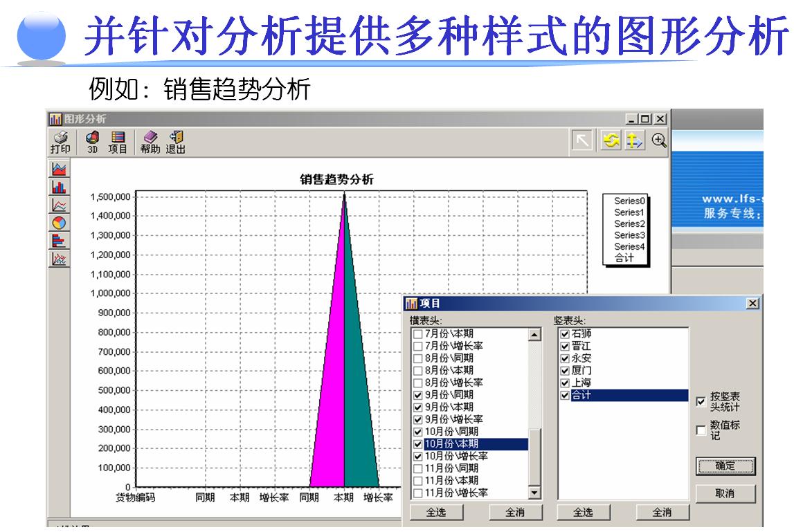
Task: Click the 退出 (Exit) door icon
Action: (x=175, y=138)
